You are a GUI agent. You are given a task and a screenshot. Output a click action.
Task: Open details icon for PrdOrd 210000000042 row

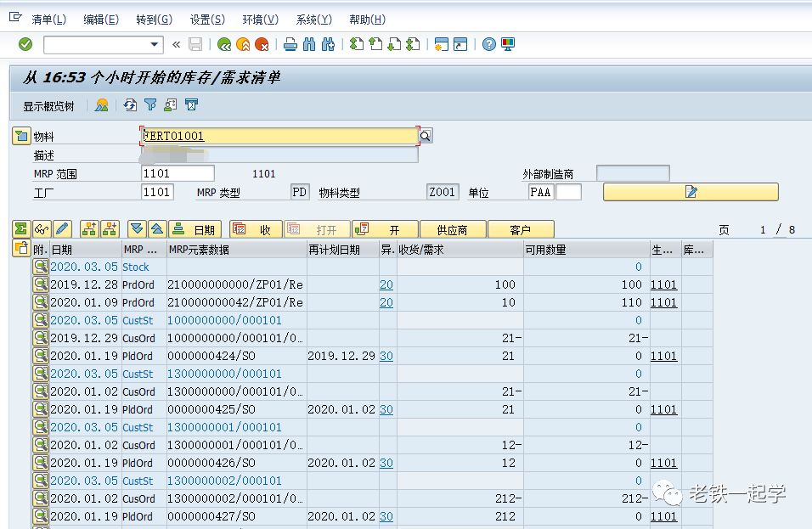point(41,302)
